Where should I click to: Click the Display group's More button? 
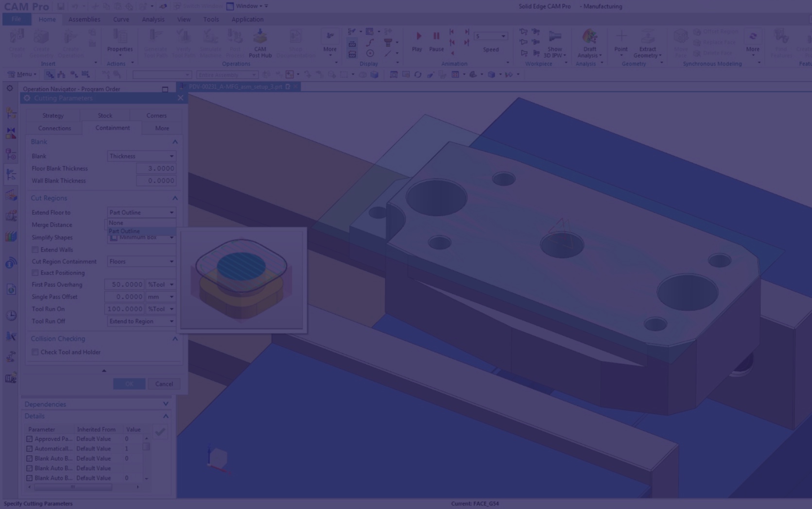tap(329, 42)
